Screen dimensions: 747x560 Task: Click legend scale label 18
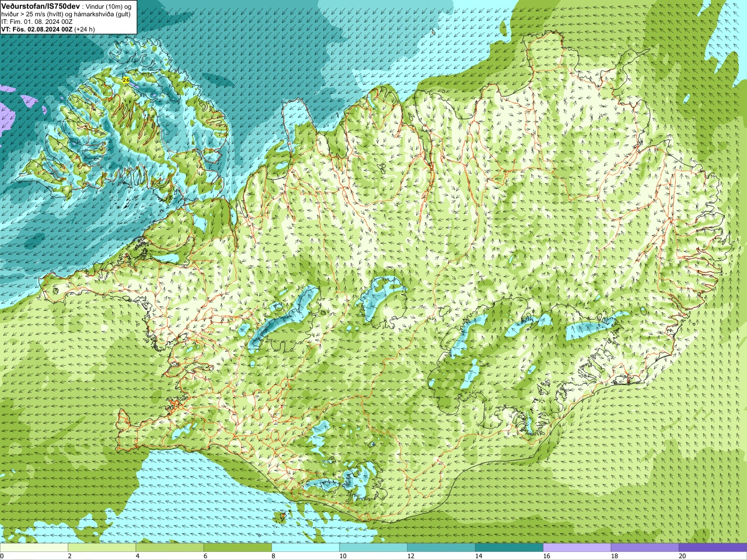click(x=615, y=556)
